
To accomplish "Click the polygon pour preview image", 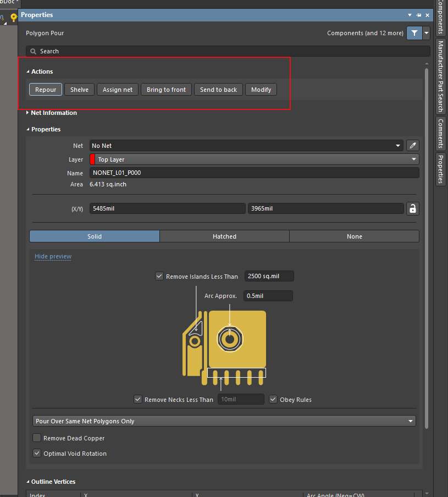I will (x=224, y=347).
